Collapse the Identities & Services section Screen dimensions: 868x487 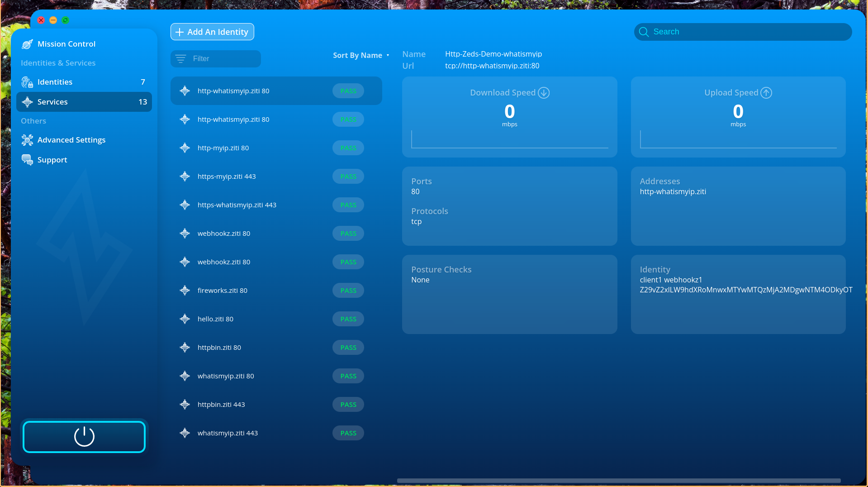click(x=58, y=63)
